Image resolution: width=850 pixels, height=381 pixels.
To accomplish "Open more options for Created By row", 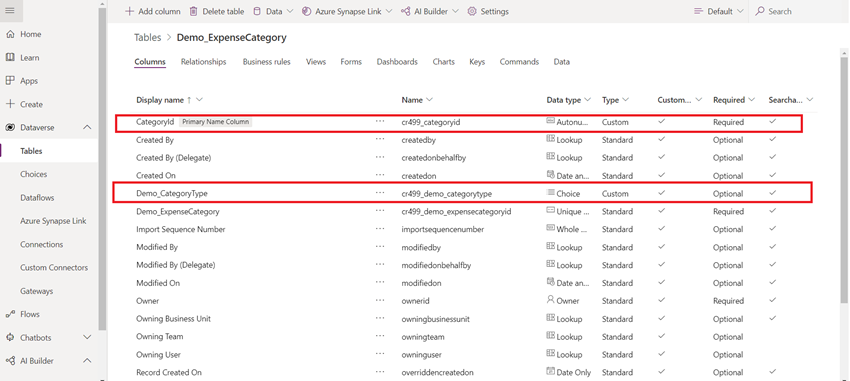I will (380, 139).
